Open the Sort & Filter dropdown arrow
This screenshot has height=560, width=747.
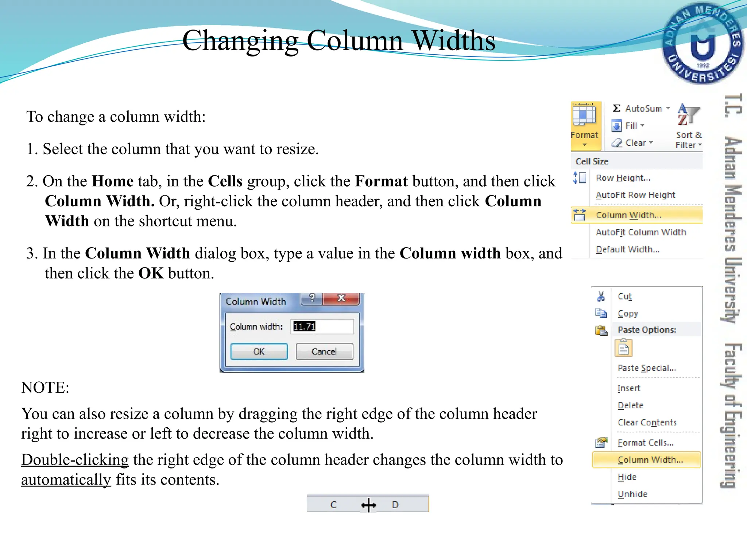pyautogui.click(x=700, y=145)
